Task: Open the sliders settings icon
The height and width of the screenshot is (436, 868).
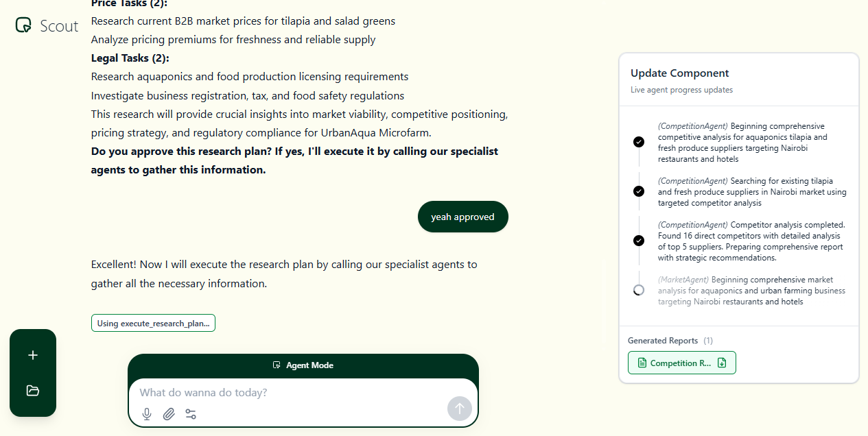Action: 191,414
